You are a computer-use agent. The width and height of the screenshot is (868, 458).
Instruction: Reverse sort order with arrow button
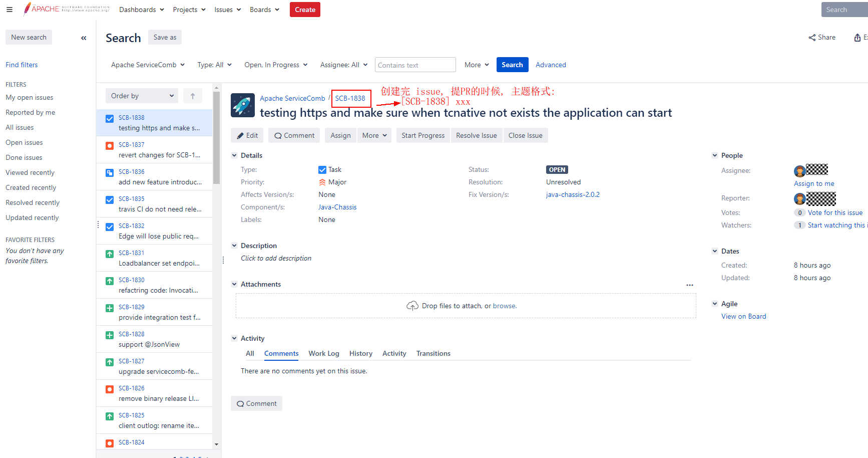[193, 96]
